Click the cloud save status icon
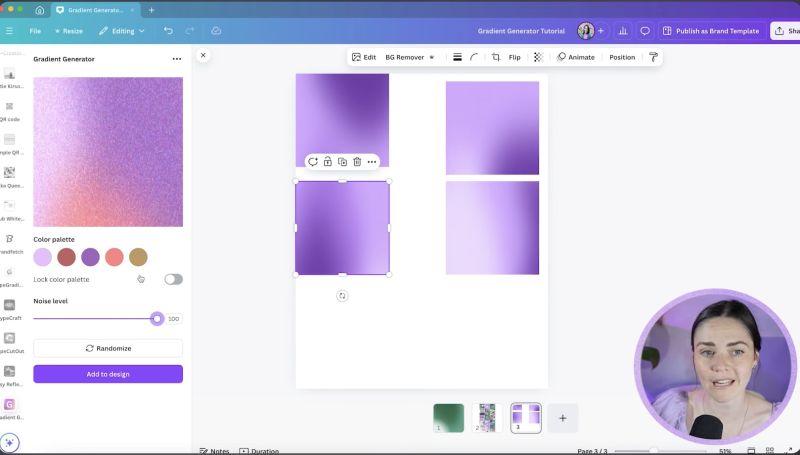The width and height of the screenshot is (800, 455). (x=216, y=31)
